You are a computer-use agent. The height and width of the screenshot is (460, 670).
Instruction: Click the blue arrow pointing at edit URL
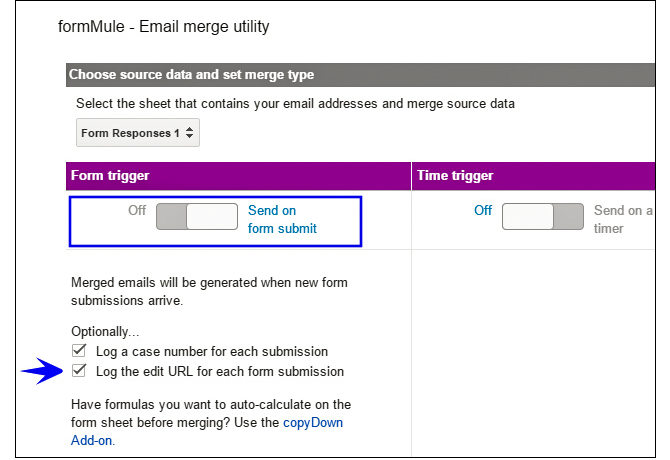pos(41,372)
